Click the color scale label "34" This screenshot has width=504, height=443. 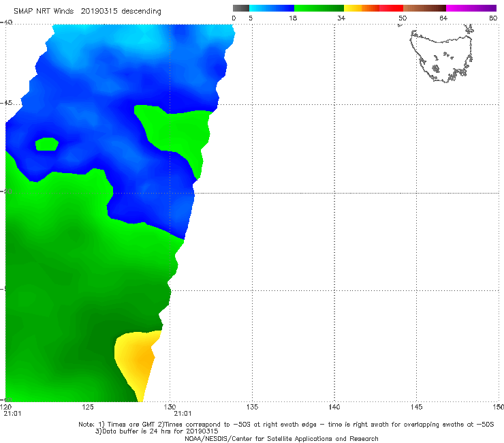(x=341, y=18)
